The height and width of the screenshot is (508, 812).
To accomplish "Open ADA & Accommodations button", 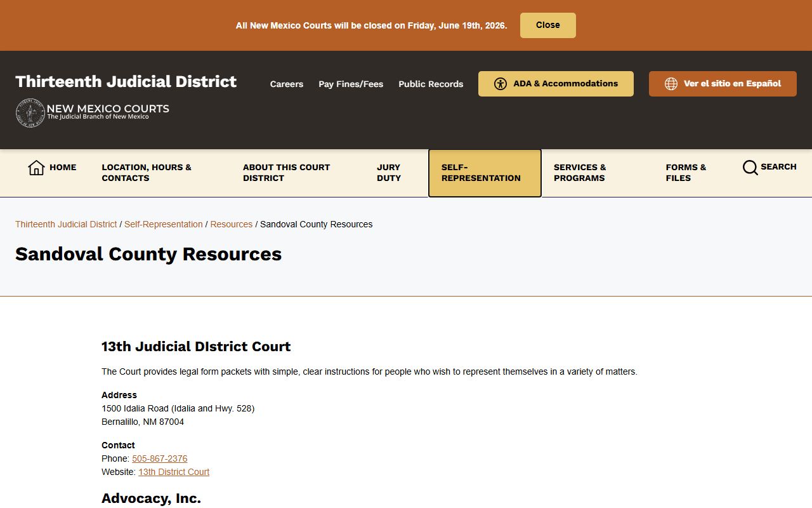I will point(556,84).
